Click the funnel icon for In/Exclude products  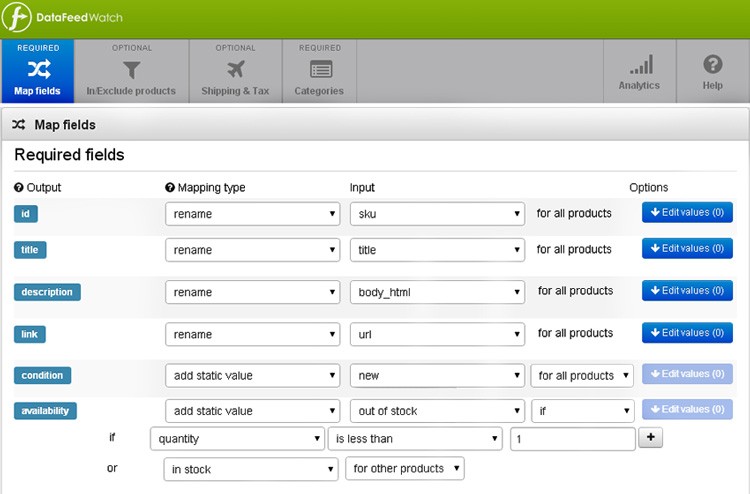131,69
